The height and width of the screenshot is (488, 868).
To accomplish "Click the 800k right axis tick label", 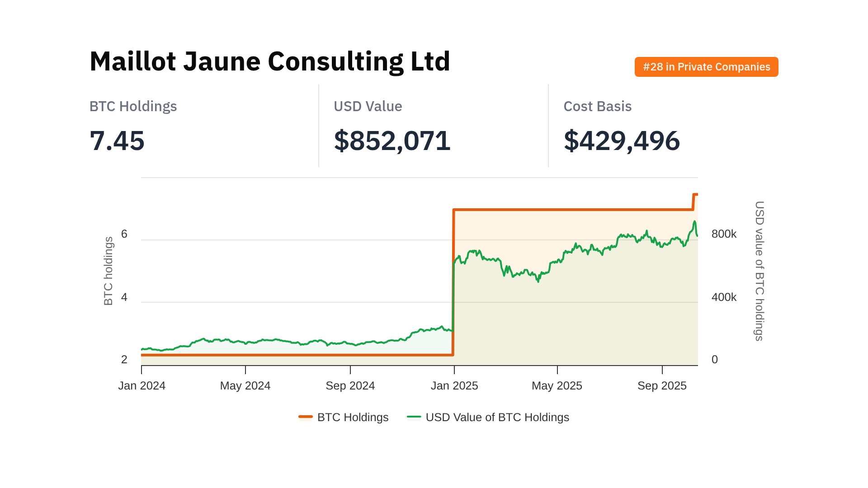I will pos(724,234).
